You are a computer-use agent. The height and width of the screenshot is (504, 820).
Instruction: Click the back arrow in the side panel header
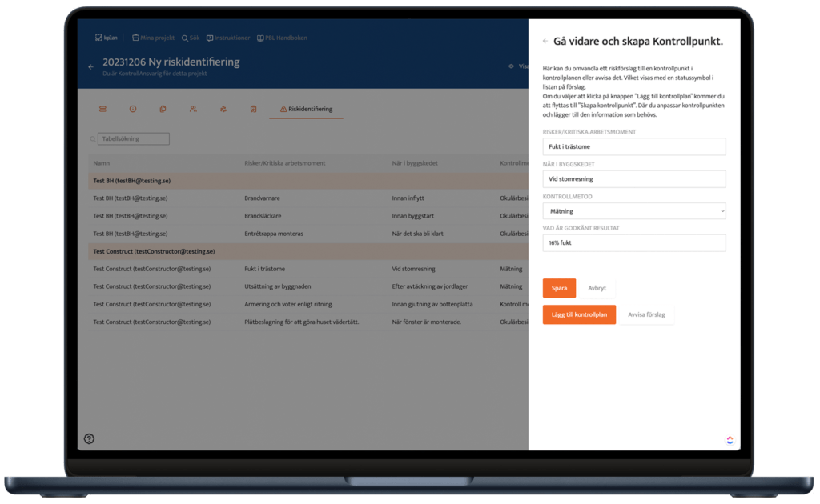point(545,41)
